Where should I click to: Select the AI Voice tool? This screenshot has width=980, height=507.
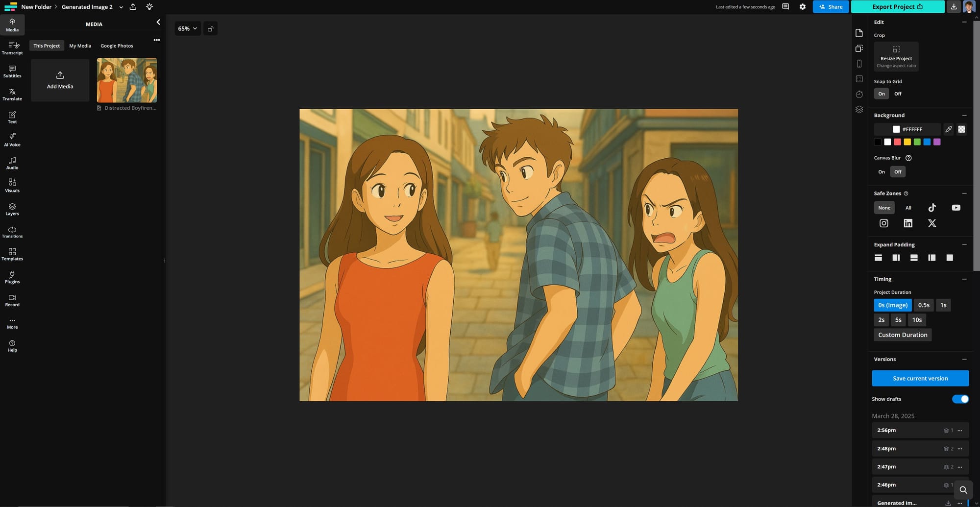(x=12, y=139)
